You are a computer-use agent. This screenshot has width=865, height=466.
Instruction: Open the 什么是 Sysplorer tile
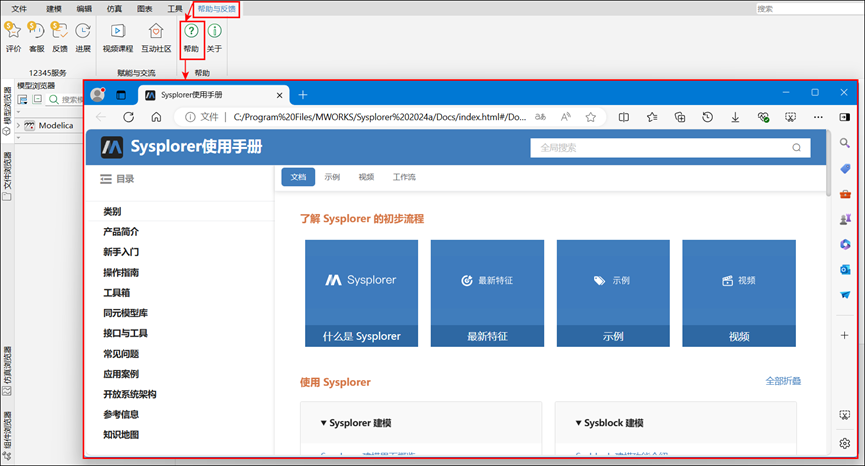(x=361, y=293)
